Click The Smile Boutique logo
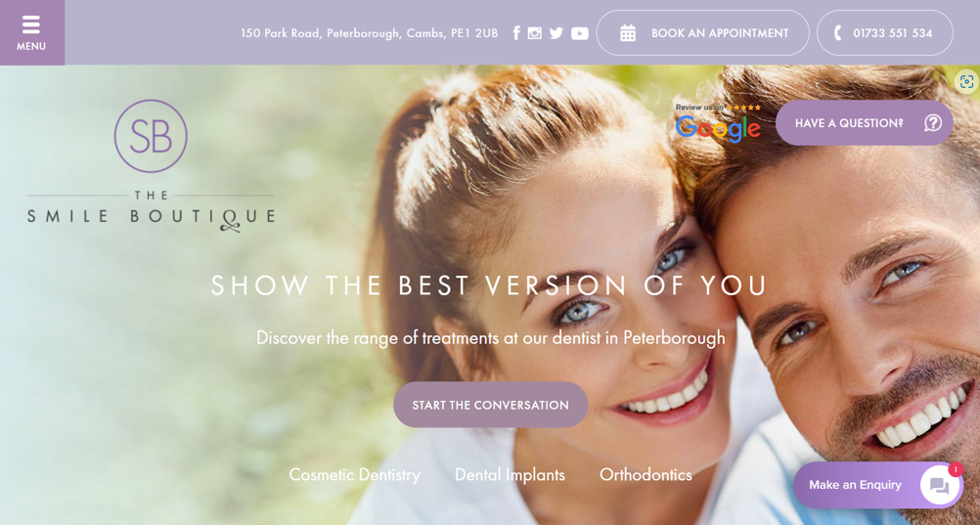Screen dimensions: 980x525 tap(151, 165)
